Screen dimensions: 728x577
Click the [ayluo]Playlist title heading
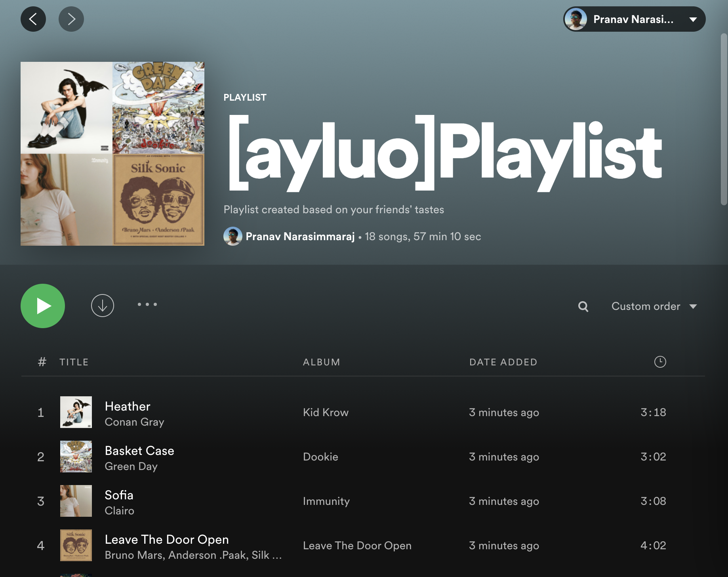click(x=445, y=154)
